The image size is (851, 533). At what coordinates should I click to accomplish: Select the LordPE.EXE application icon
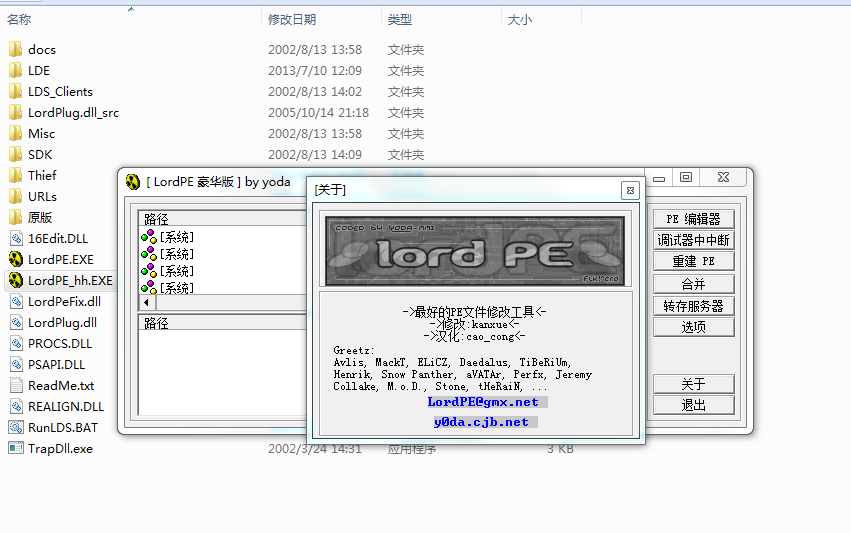tap(16, 259)
